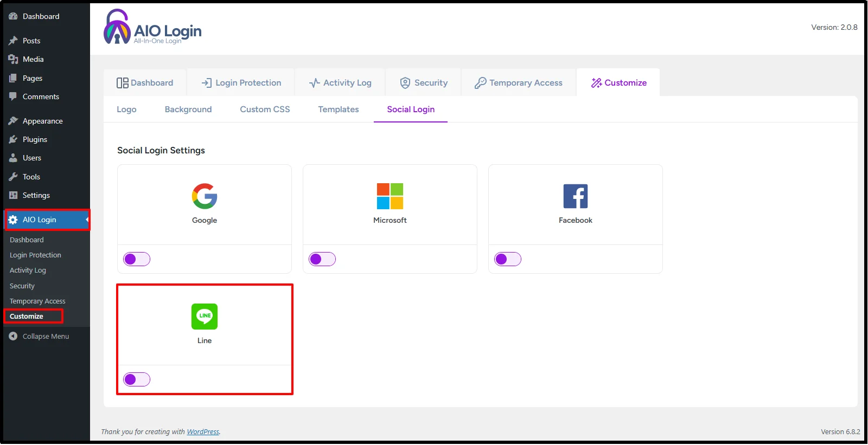Viewport: 868px width, 445px height.
Task: Click the Posts pushpin icon
Action: tap(13, 41)
